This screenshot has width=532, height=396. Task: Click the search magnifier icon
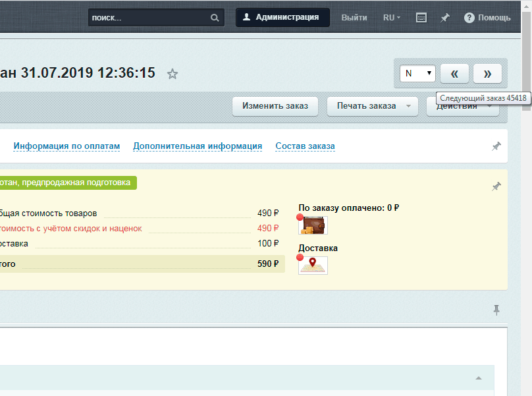215,18
